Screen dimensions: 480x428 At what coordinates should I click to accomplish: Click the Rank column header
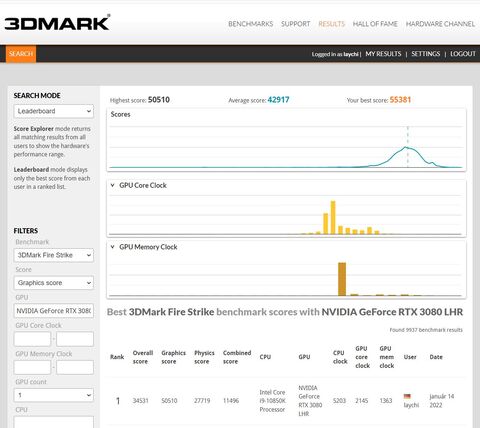(117, 357)
